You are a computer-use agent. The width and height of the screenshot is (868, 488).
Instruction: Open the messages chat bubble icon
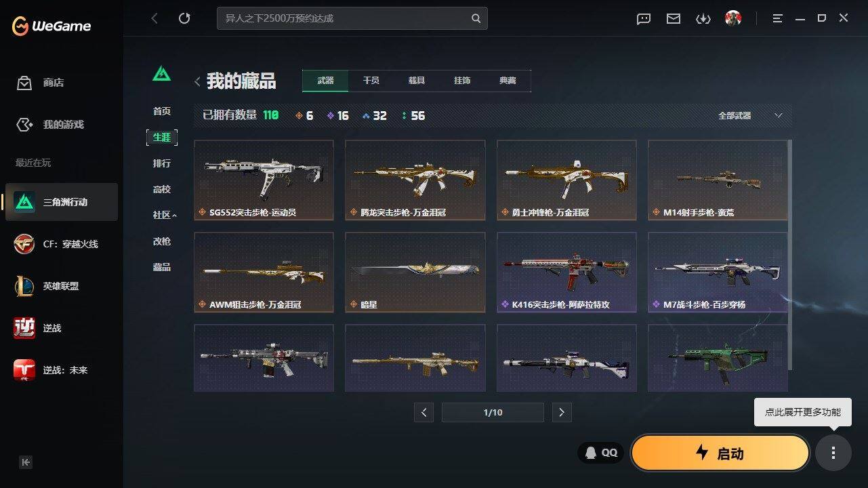coord(644,19)
